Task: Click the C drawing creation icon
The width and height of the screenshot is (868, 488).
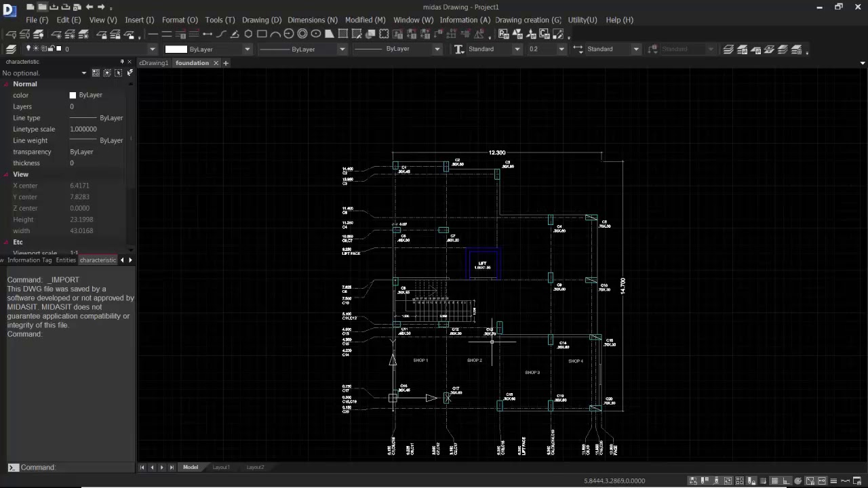Action: (x=545, y=34)
